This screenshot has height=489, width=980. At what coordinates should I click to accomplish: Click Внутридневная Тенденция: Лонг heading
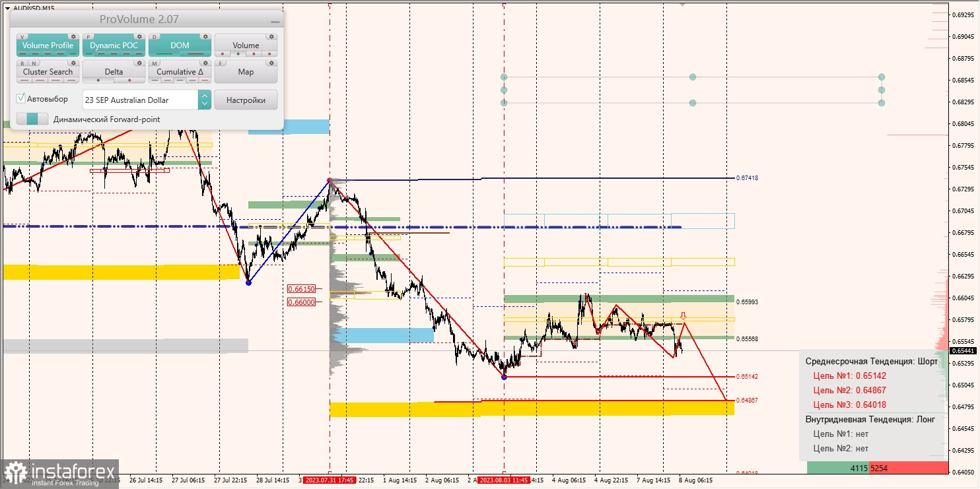[870, 419]
